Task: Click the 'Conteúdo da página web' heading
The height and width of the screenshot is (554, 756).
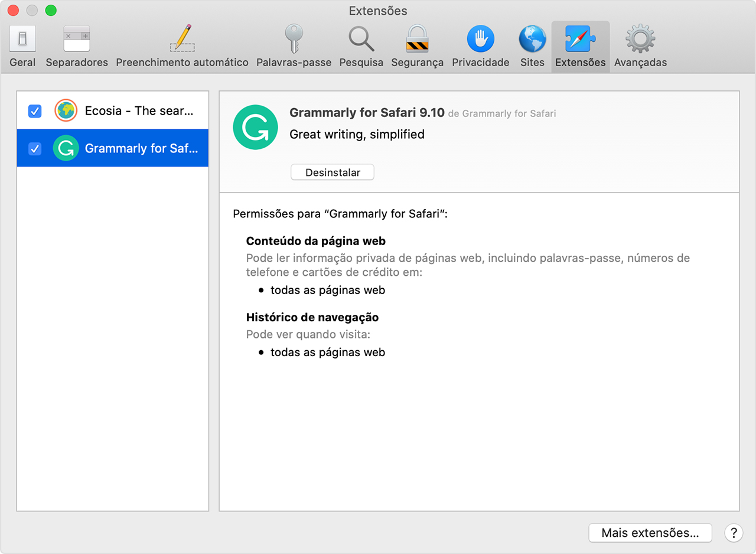Action: pyautogui.click(x=316, y=241)
